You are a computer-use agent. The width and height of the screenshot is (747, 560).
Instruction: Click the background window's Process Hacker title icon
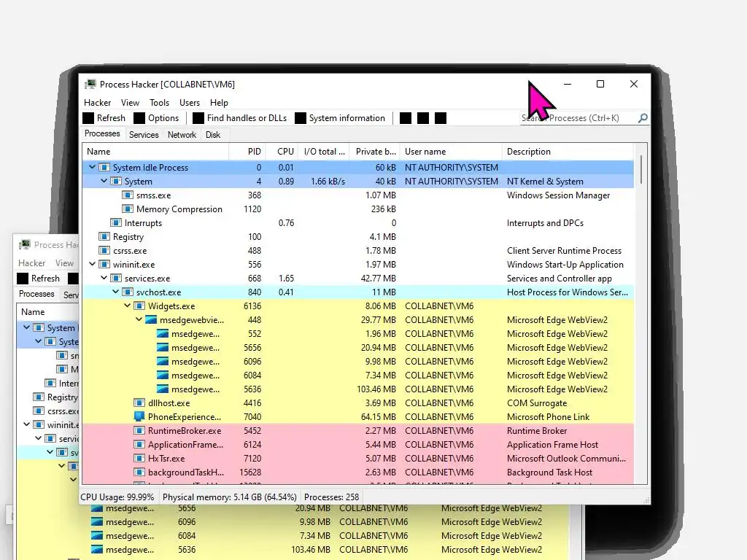pos(24,245)
